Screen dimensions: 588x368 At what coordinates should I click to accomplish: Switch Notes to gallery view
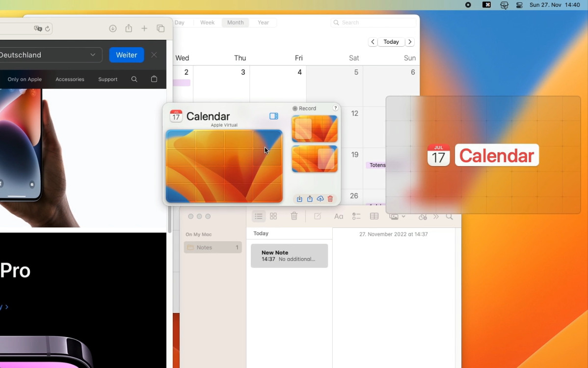tap(273, 216)
